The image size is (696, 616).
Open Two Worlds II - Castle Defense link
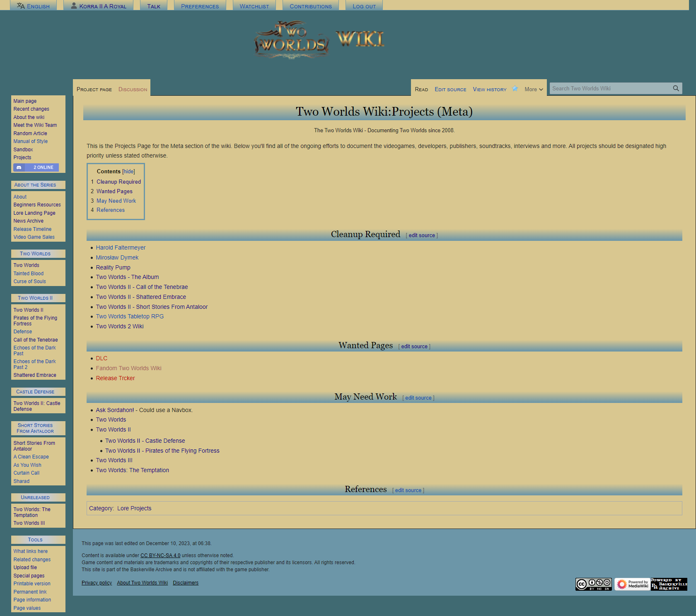[145, 441]
